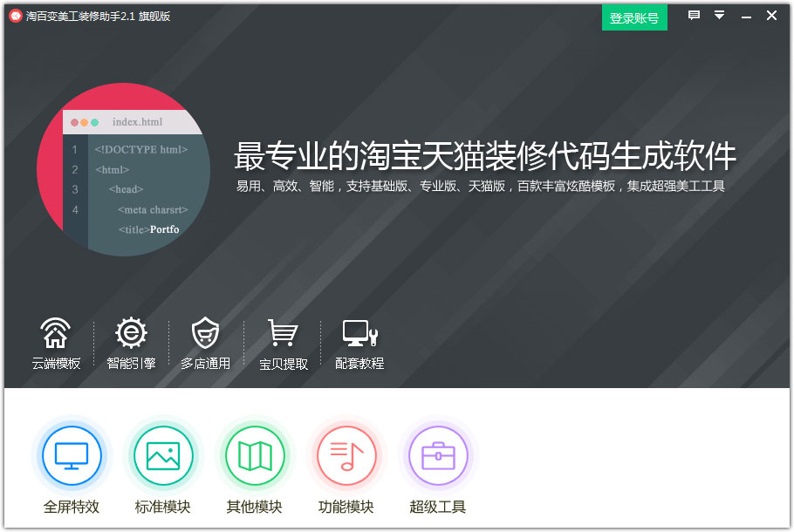Minimize the application window

click(746, 16)
